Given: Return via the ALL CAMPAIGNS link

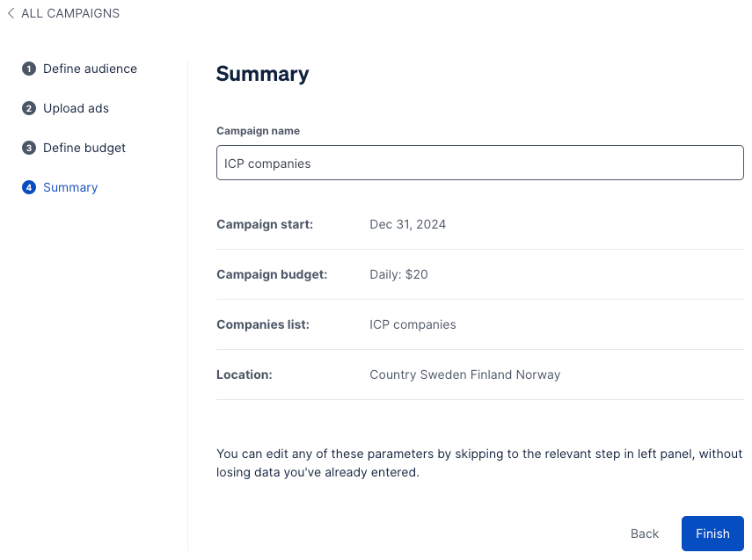Looking at the screenshot, I should click(70, 13).
